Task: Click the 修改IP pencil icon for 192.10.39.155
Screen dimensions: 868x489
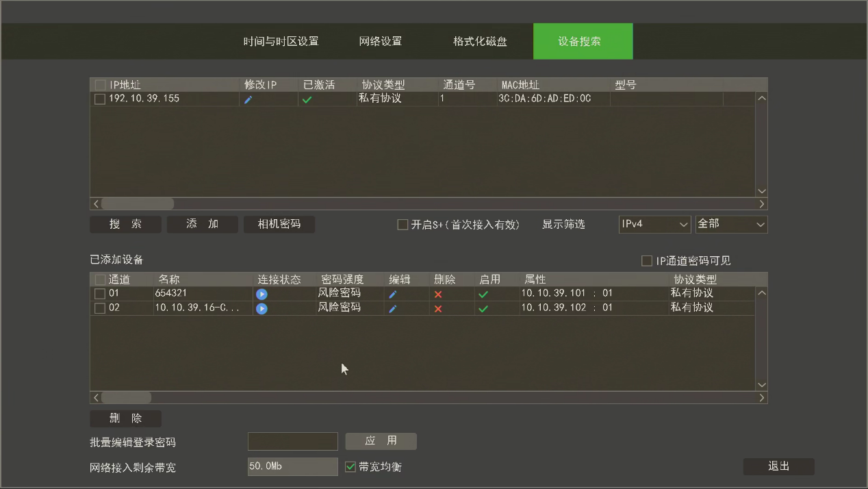Action: tap(248, 98)
